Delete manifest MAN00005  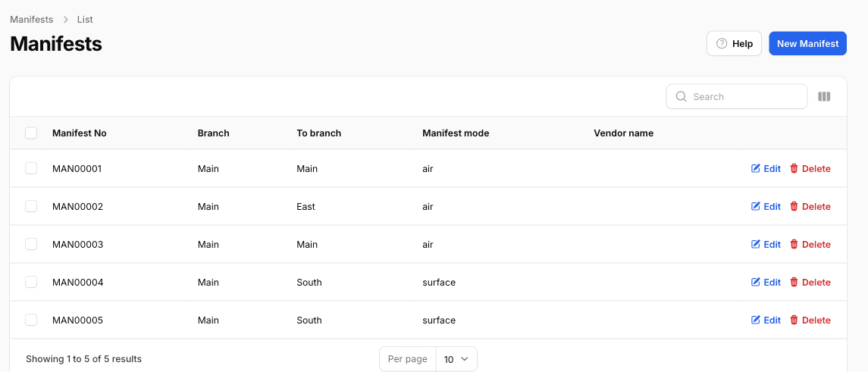tap(810, 320)
